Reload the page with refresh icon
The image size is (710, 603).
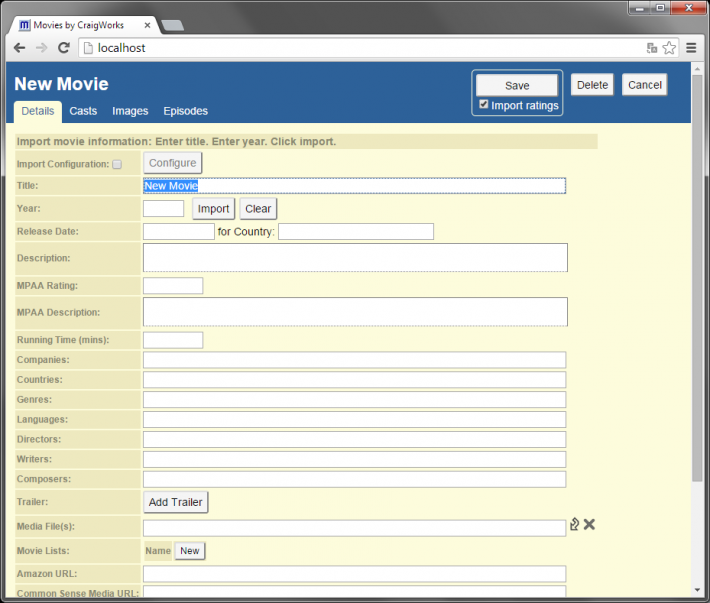tap(64, 48)
